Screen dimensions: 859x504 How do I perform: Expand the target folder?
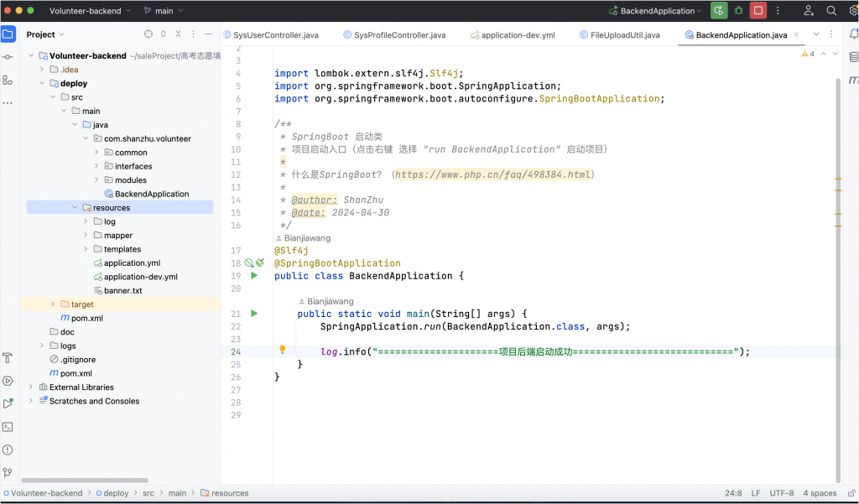[53, 304]
